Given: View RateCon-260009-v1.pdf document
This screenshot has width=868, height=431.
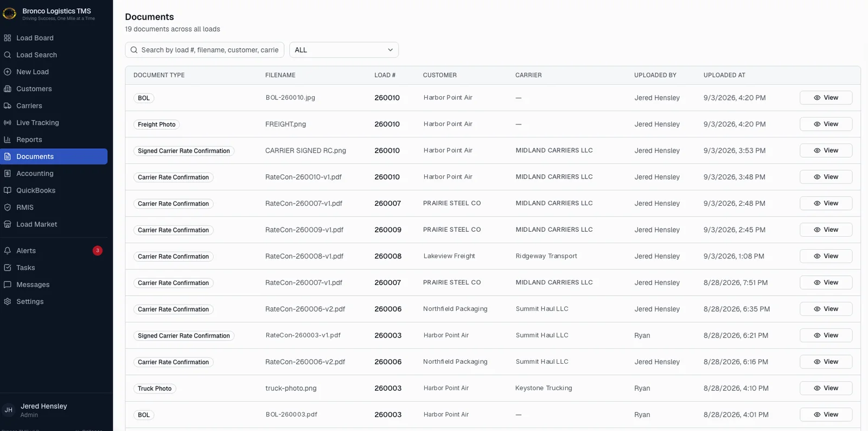Looking at the screenshot, I should tap(826, 230).
